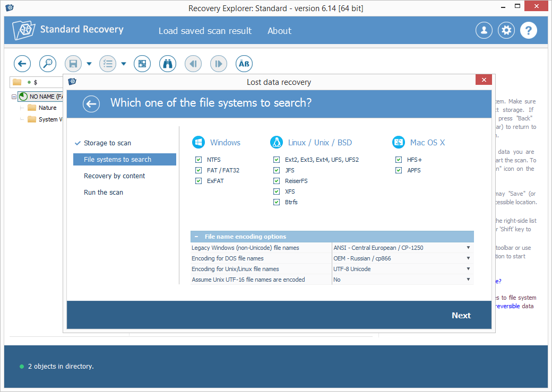Screen dimensions: 552x392
Task: Open the magnifier search tool in the toolbar
Action: click(48, 64)
